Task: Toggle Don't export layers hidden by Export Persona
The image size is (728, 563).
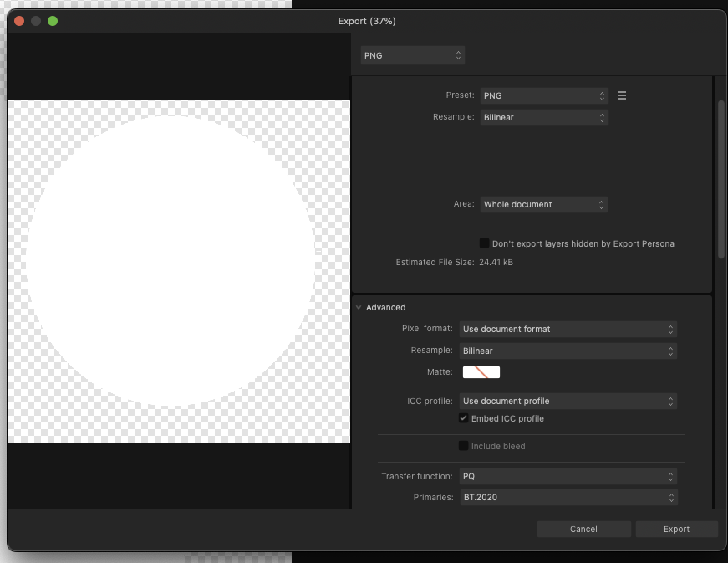Action: point(484,243)
